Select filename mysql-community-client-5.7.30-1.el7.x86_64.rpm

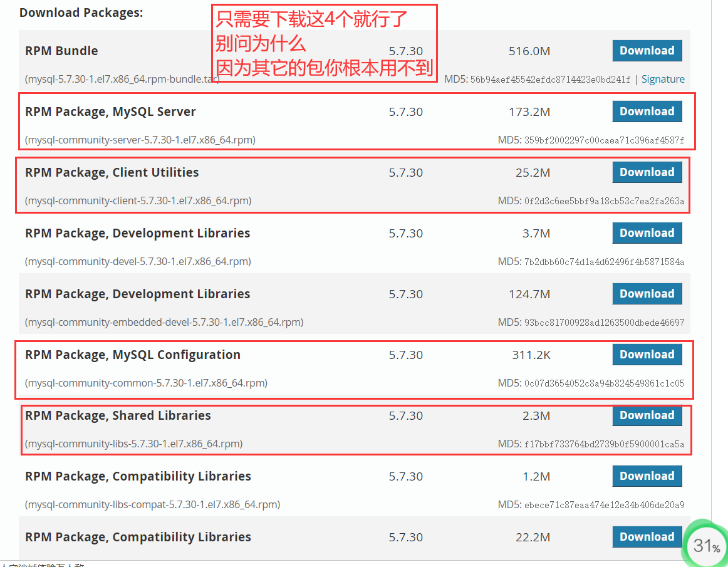[x=138, y=200]
